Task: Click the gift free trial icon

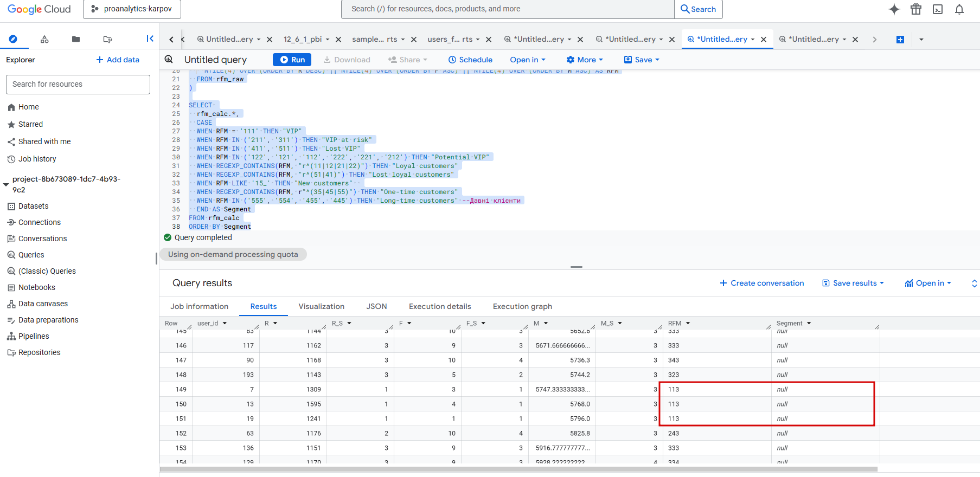Action: (916, 9)
